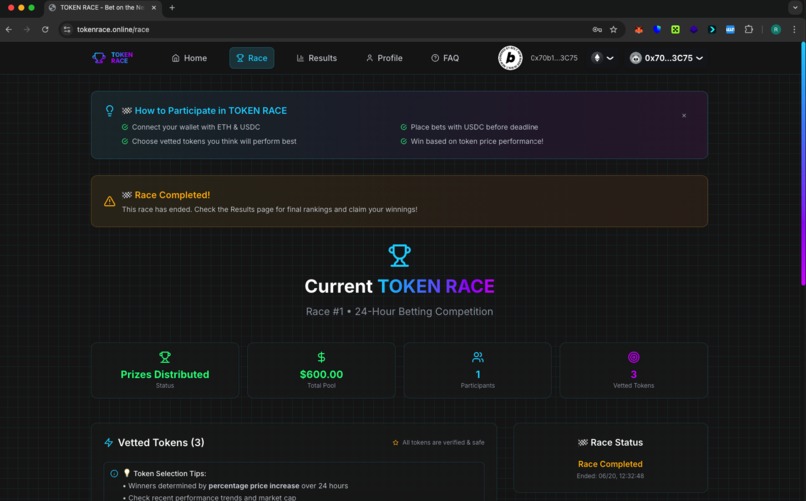Viewport: 806px width, 501px height.
Task: Click the site info icon in the address bar
Action: click(x=67, y=29)
